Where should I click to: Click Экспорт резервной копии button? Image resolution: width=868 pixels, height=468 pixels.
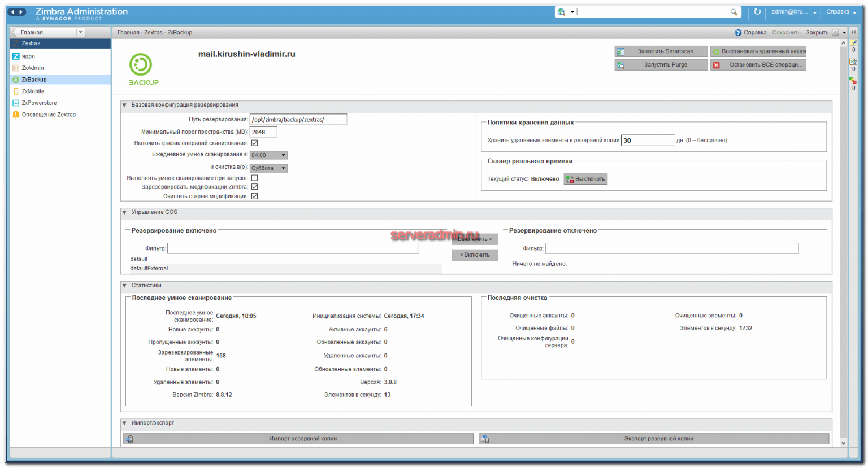[x=654, y=439]
